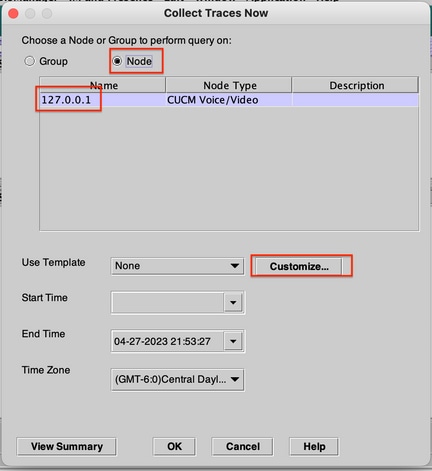This screenshot has height=471, width=432.
Task: Sort by the Name column header
Action: [103, 86]
